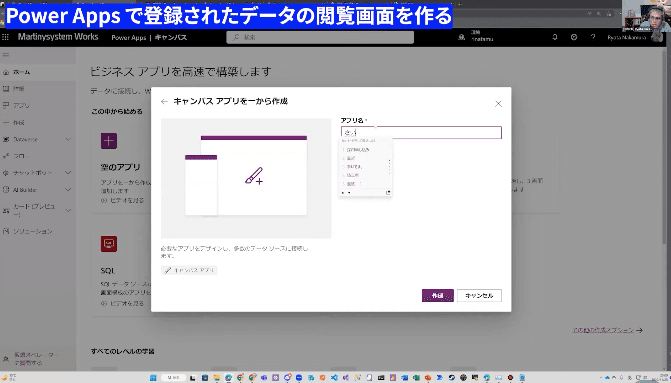The image size is (671, 383).
Task: Open the virtual operator help link
Action: [x=34, y=359]
